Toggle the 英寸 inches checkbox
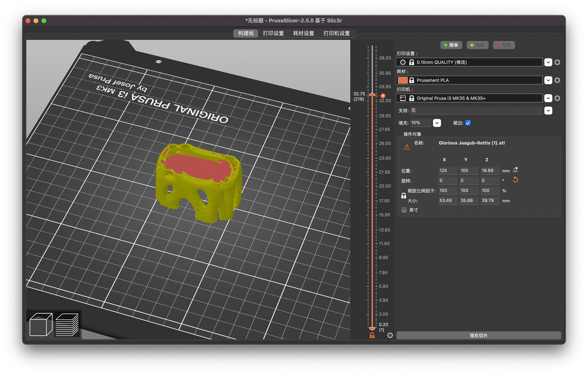Viewport: 588px width, 374px height. tap(404, 210)
